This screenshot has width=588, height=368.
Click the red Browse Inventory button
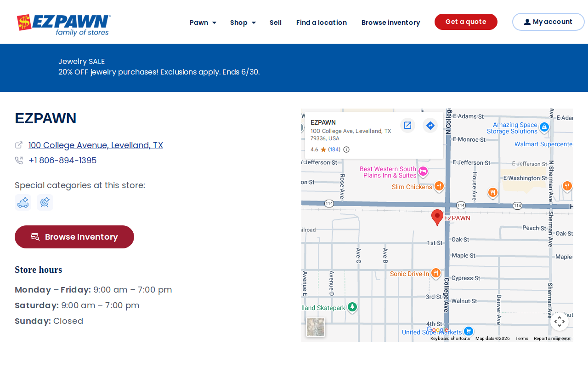(74, 237)
